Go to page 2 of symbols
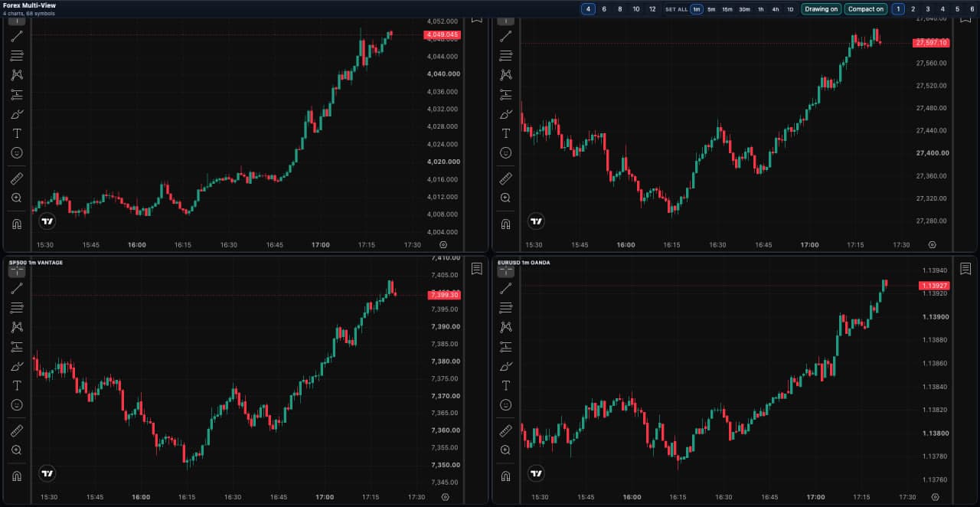This screenshot has width=980, height=507. tap(913, 9)
